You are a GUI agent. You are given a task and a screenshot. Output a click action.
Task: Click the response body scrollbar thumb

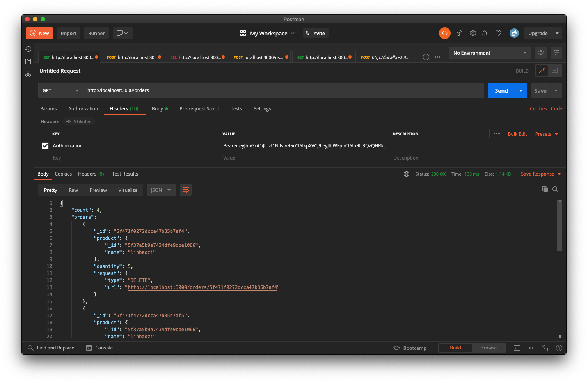click(x=560, y=225)
